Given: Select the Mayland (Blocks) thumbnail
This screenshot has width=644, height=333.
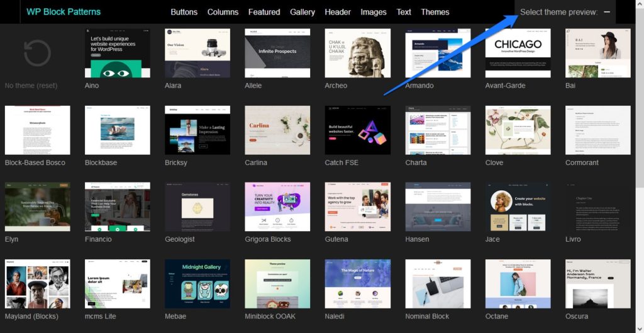Looking at the screenshot, I should [37, 284].
